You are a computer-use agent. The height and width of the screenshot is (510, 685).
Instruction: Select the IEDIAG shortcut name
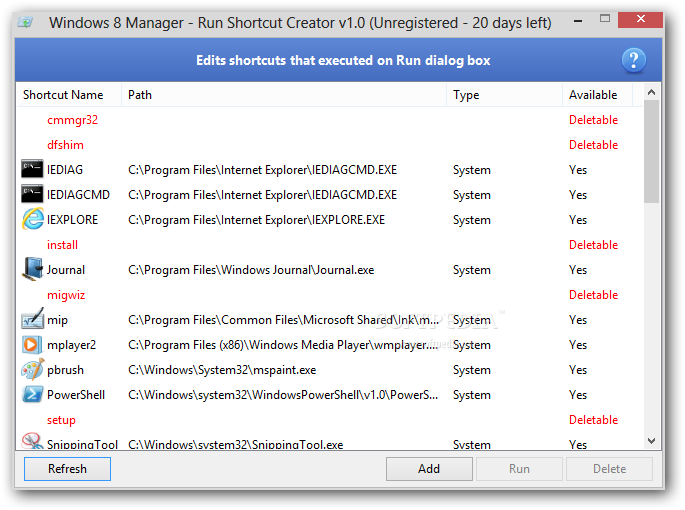(x=65, y=170)
